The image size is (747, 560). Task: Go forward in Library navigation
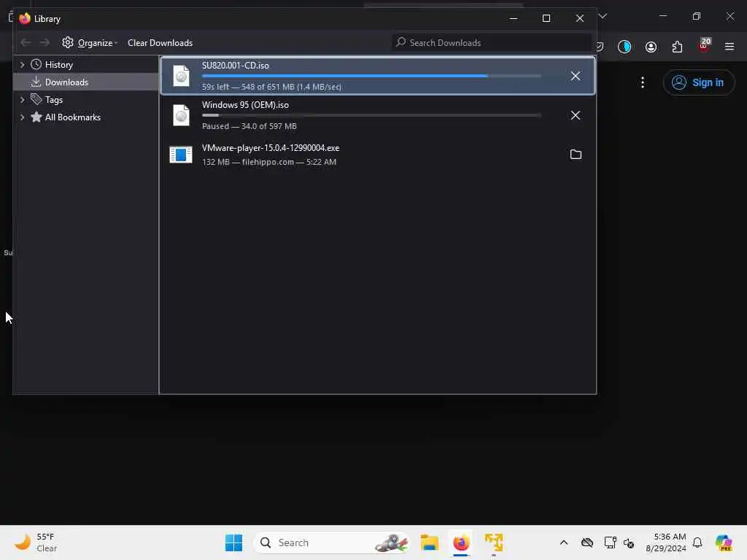[44, 43]
